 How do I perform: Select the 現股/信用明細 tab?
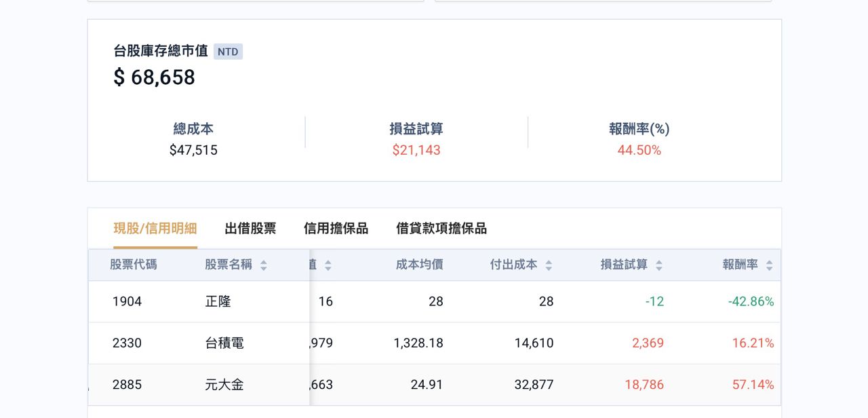(155, 229)
